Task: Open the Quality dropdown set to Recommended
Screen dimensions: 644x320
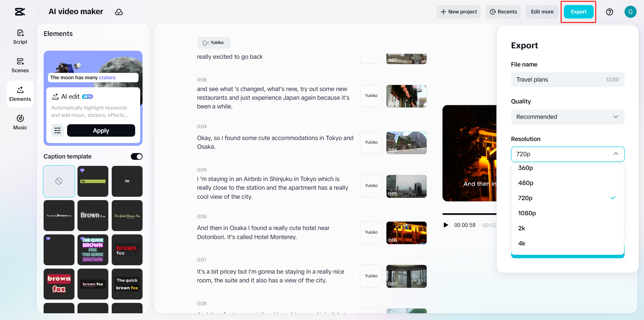Action: tap(568, 117)
